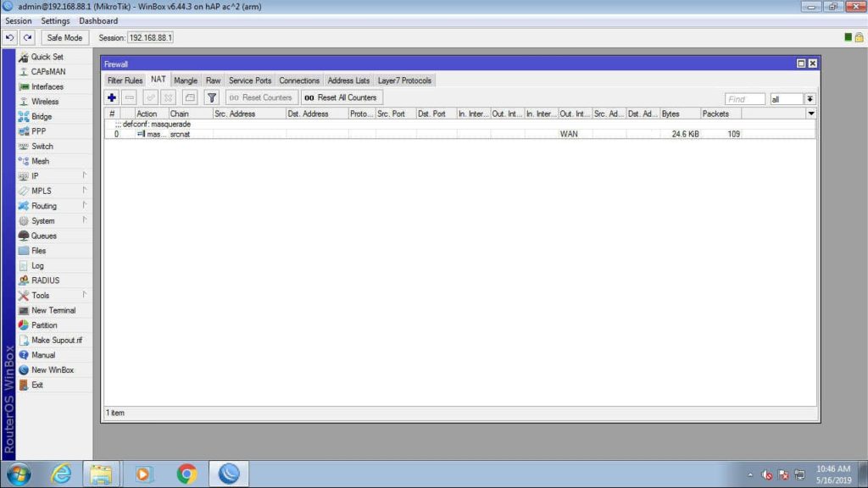868x488 pixels.
Task: Click the Session address field
Action: [x=150, y=37]
